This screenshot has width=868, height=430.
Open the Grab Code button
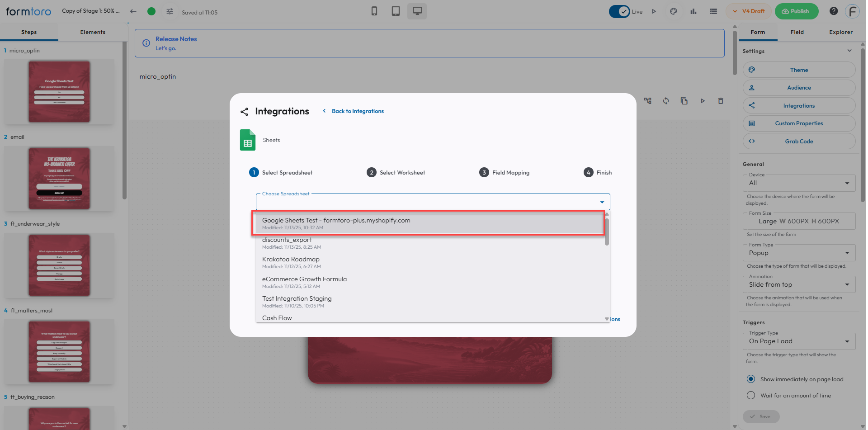tap(799, 142)
